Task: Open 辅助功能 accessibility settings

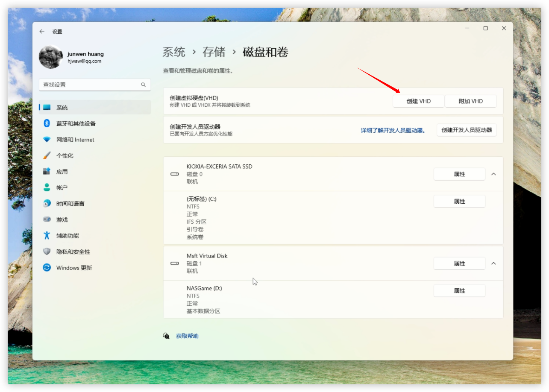Action: tap(68, 236)
